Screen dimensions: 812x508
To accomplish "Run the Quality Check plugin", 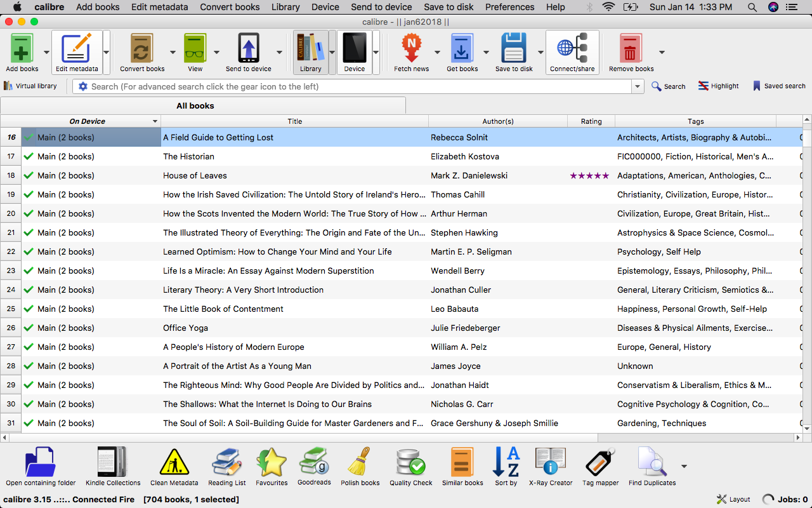I will click(x=410, y=464).
